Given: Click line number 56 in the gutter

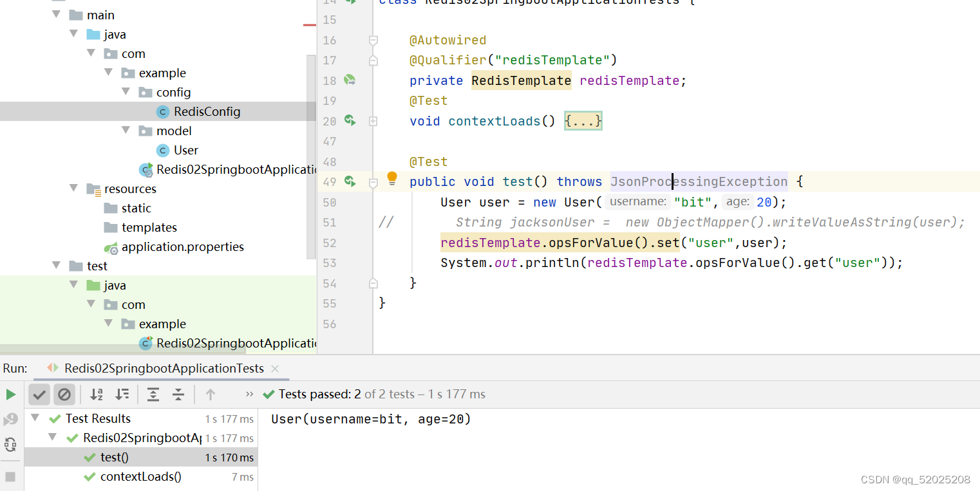Looking at the screenshot, I should click(329, 324).
